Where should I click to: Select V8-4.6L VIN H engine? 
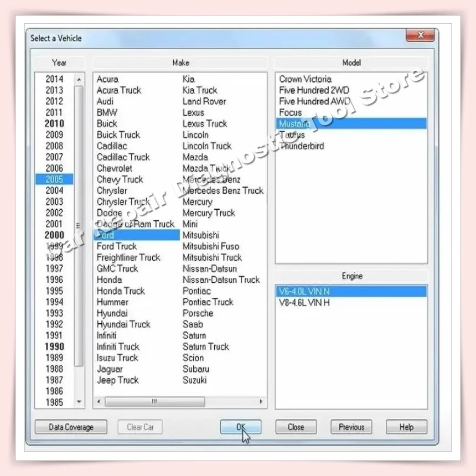tap(304, 303)
